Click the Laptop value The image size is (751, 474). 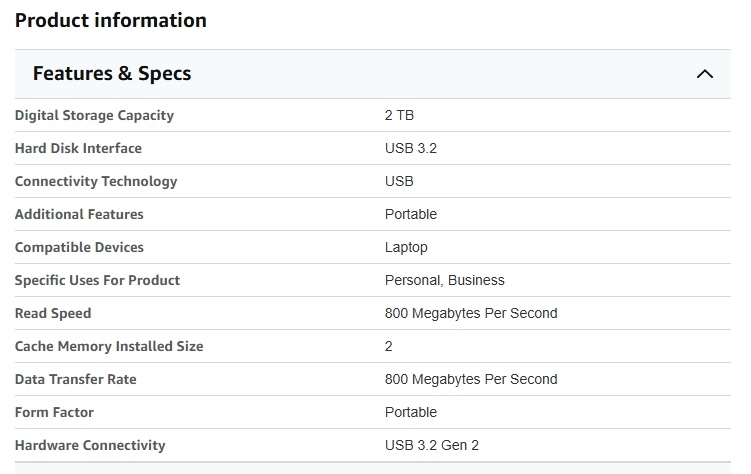(406, 248)
